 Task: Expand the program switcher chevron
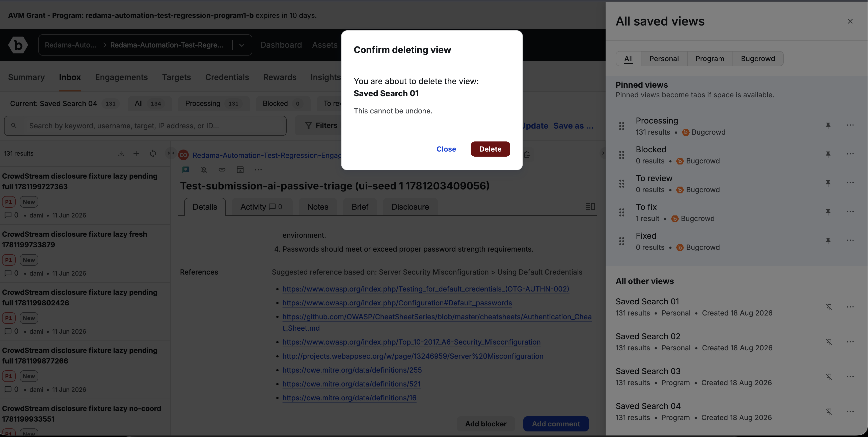point(241,45)
